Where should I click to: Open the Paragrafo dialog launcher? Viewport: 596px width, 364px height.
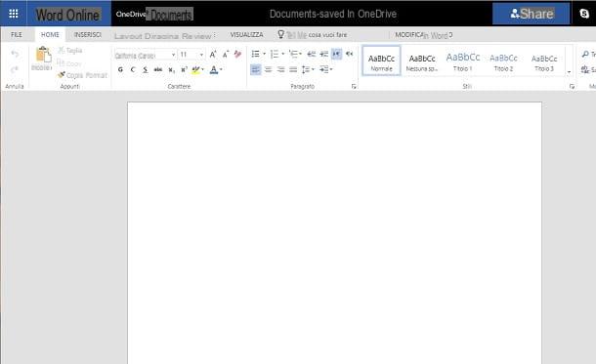(354, 87)
